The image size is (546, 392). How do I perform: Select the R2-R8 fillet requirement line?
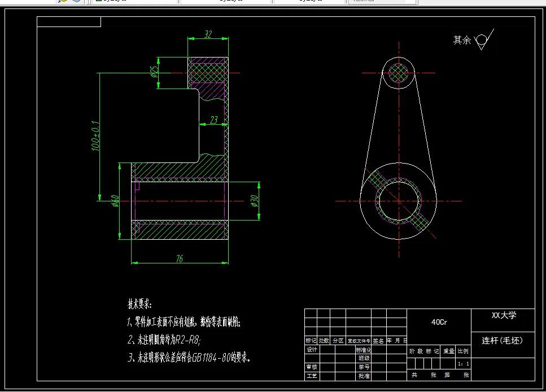[164, 340]
